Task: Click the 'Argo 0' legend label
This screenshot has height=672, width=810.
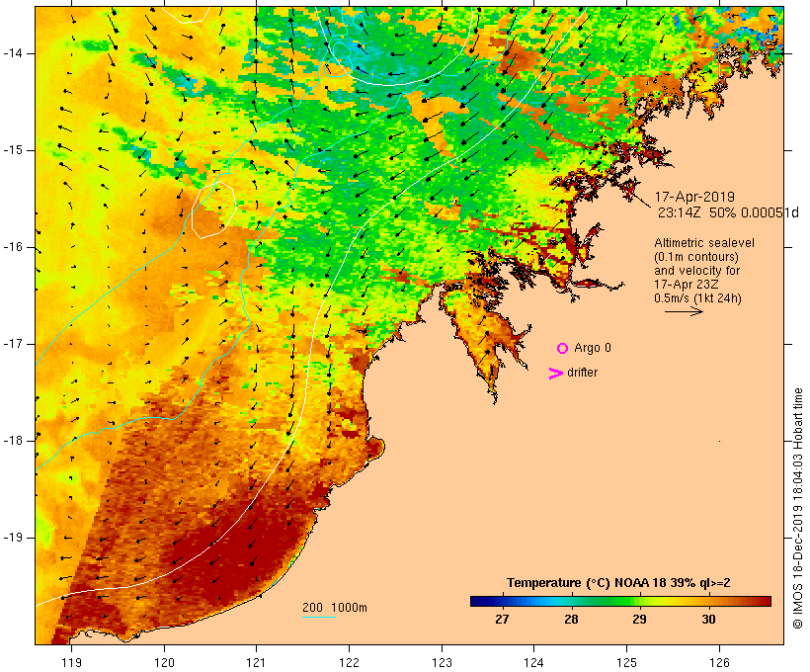Action: pos(593,348)
